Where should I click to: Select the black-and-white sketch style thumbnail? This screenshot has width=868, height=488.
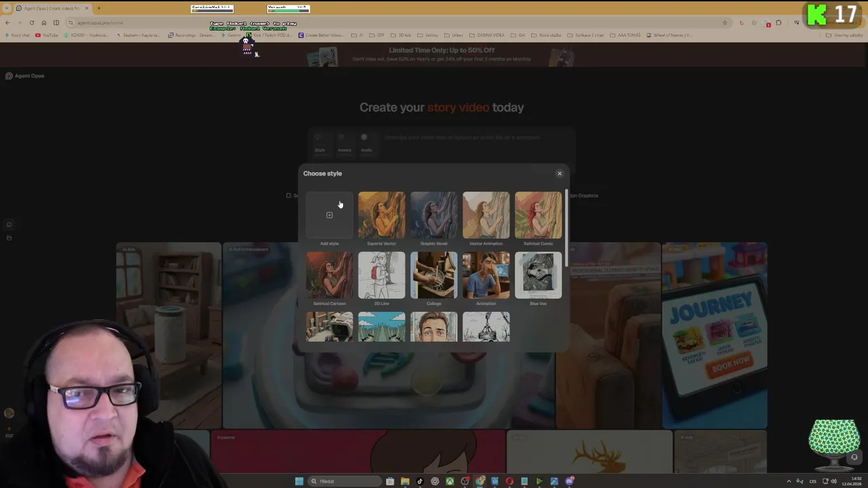click(x=486, y=327)
